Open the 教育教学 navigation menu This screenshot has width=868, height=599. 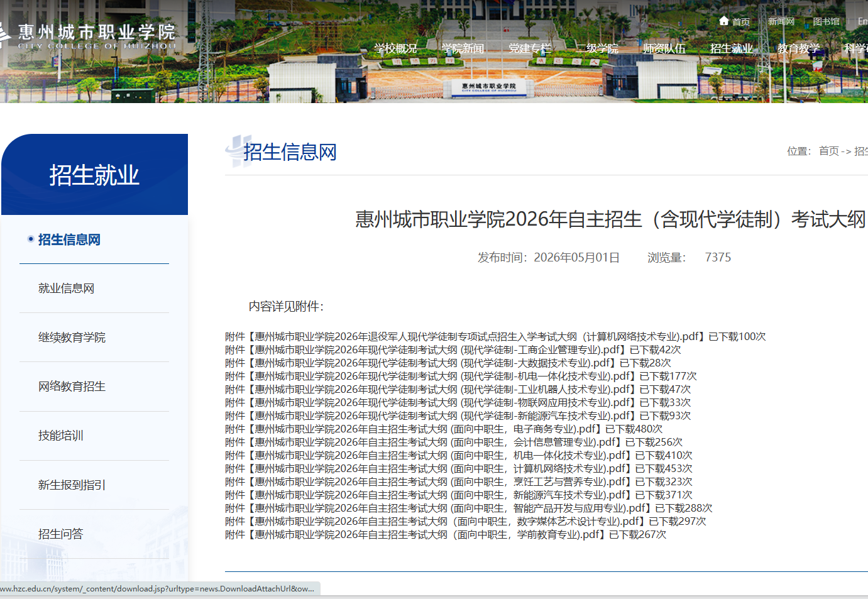click(x=799, y=48)
